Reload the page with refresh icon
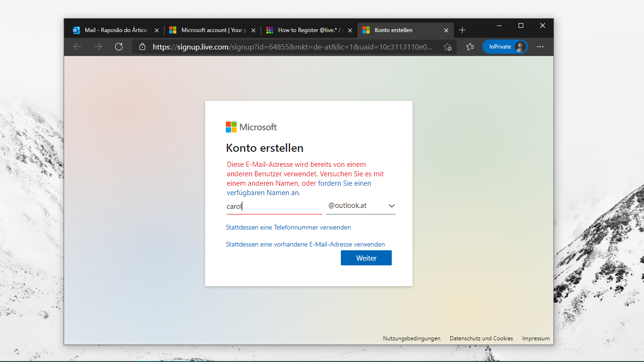The height and width of the screenshot is (362, 644). pos(119,47)
